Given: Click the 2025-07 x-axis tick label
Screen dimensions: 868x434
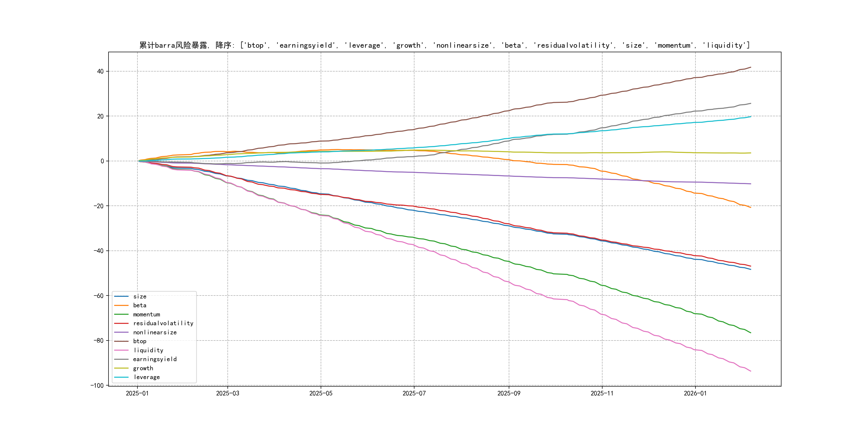Looking at the screenshot, I should tap(414, 393).
